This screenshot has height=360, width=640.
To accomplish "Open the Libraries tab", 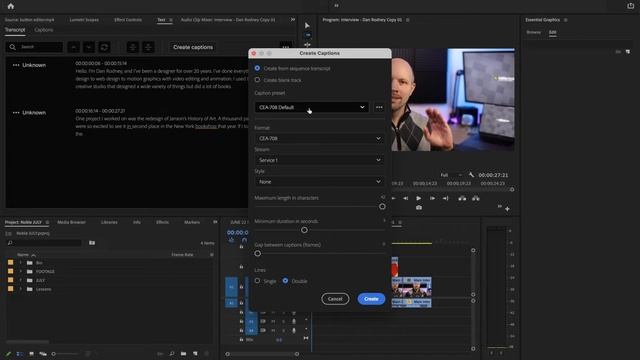I will [109, 222].
